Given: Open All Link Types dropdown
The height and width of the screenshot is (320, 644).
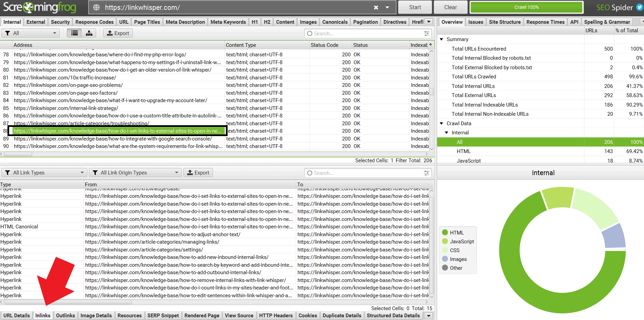Looking at the screenshot, I should (44, 173).
